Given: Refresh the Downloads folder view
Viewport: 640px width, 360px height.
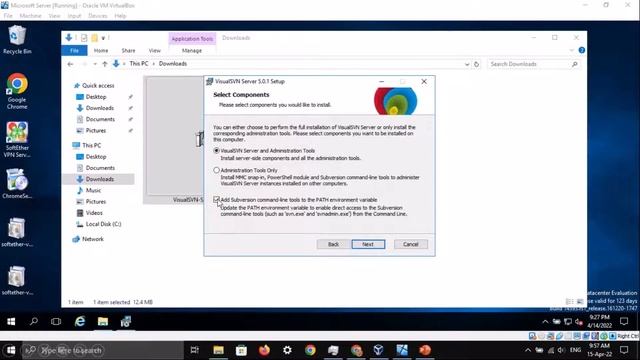Looking at the screenshot, I should pos(476,64).
